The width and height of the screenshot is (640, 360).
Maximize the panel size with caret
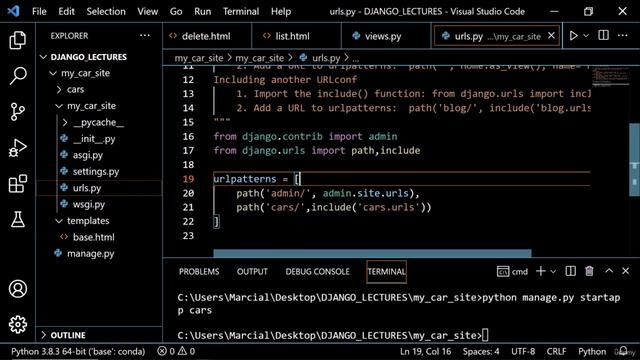pyautogui.click(x=609, y=271)
